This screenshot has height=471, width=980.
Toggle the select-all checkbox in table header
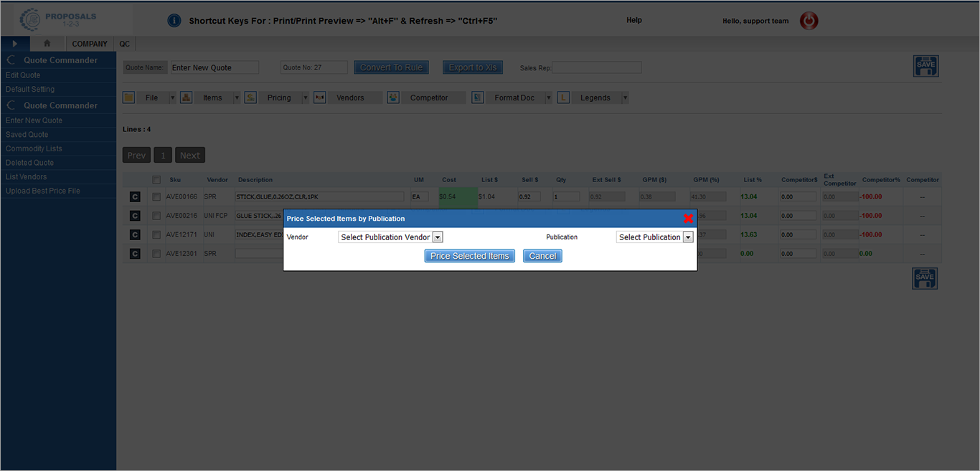click(156, 180)
